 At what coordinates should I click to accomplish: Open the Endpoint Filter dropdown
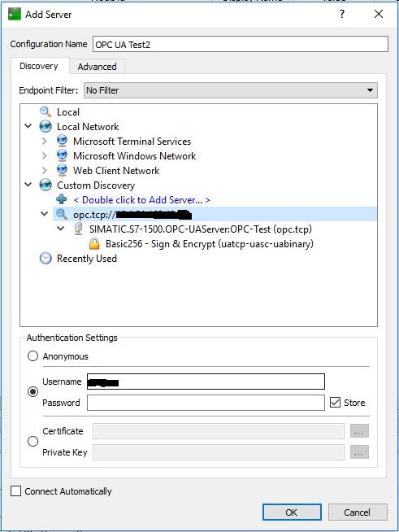231,90
